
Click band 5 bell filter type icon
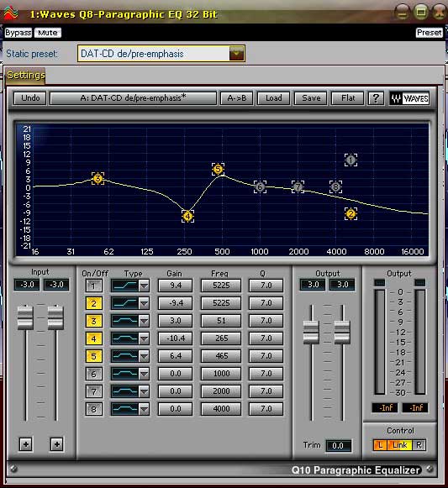pos(124,356)
